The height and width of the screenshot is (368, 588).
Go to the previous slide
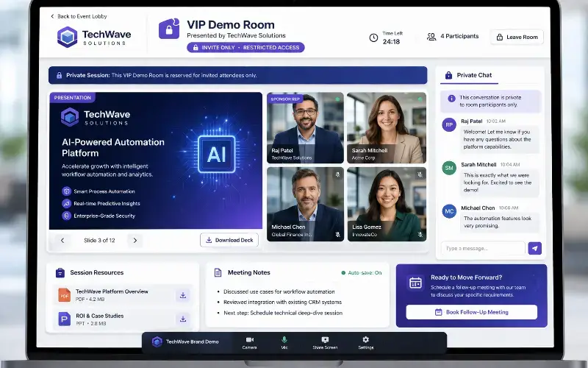[x=62, y=241]
